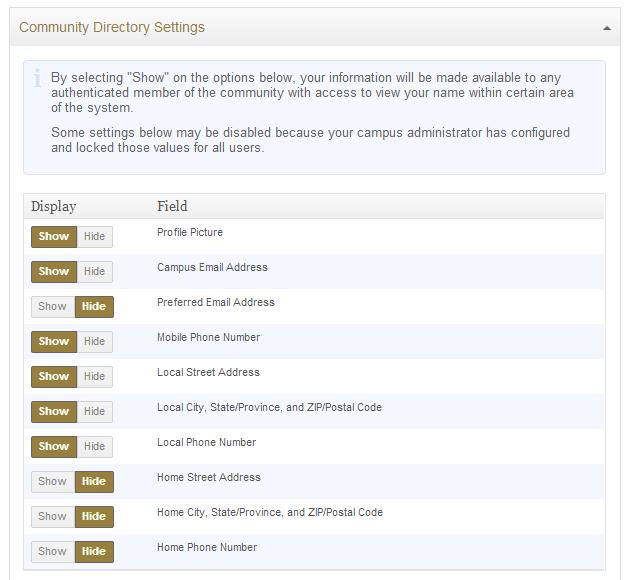
Task: Show the Profile Picture field
Action: pyautogui.click(x=54, y=237)
